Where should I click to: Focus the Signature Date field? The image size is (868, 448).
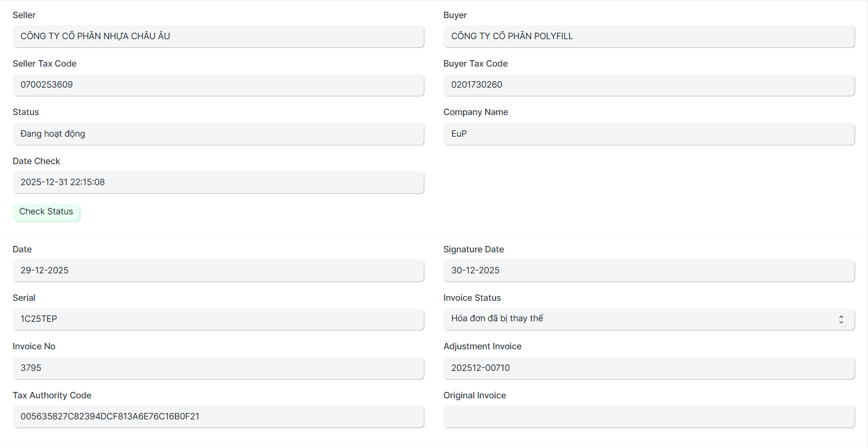[x=649, y=270]
